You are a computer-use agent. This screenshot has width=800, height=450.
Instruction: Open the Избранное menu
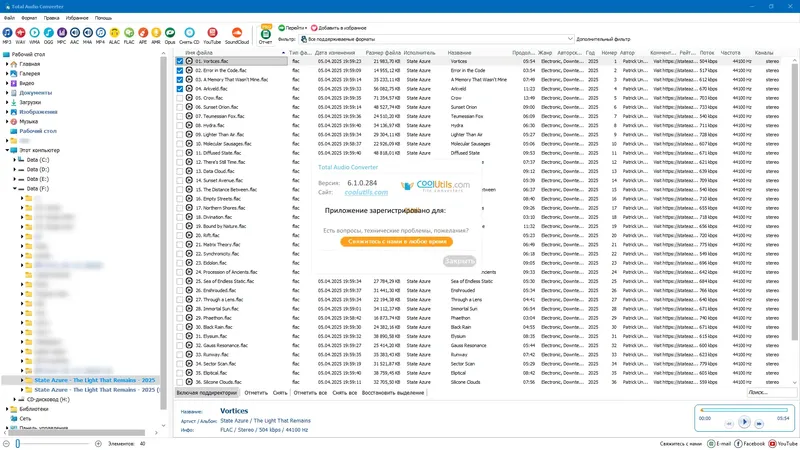click(77, 18)
